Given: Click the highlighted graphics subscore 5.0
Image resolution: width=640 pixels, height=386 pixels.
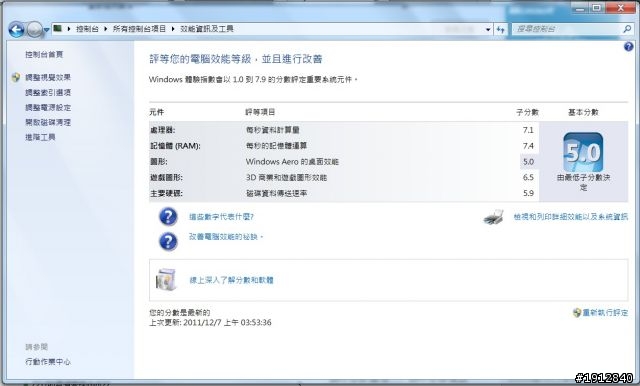Looking at the screenshot, I should 529,162.
